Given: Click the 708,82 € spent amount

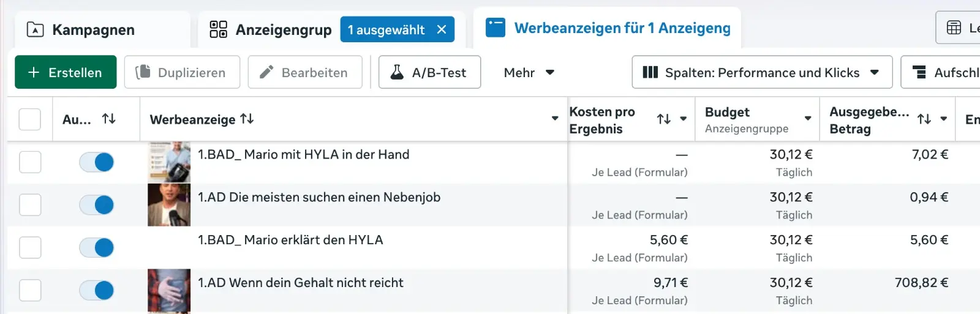Looking at the screenshot, I should 922,283.
